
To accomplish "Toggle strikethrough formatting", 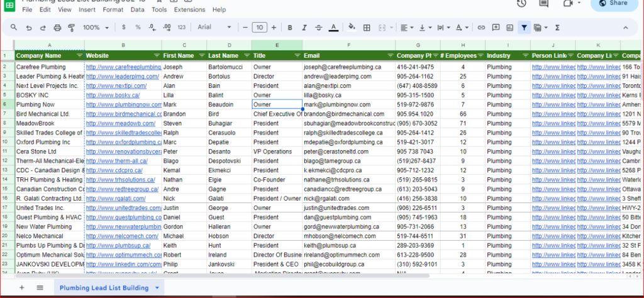I will click(x=319, y=28).
